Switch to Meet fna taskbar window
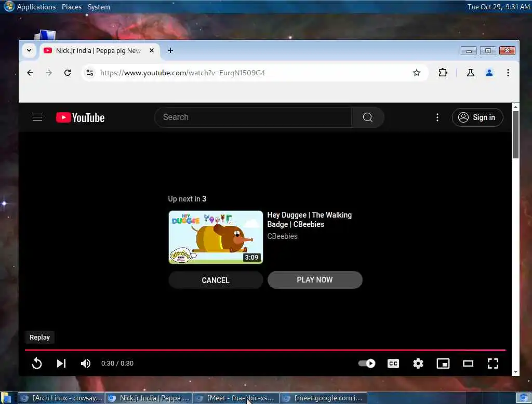The image size is (532, 404). (x=236, y=398)
